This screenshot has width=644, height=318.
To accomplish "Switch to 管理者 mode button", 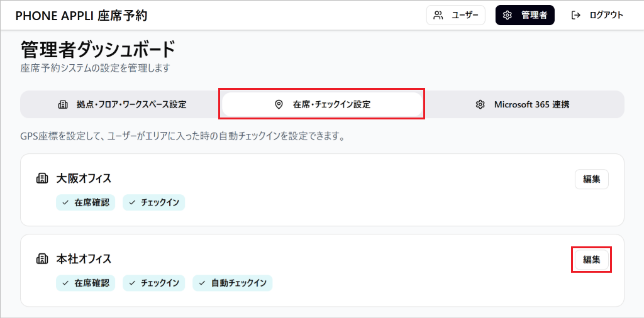I will 525,15.
